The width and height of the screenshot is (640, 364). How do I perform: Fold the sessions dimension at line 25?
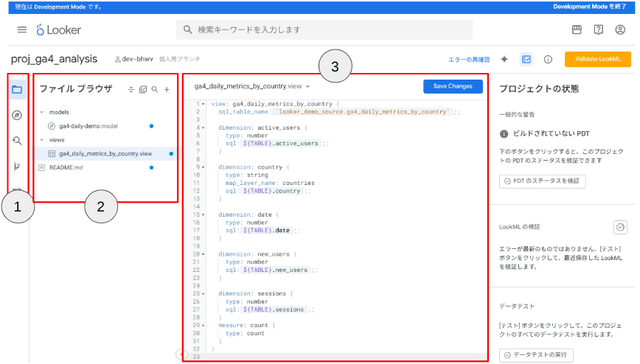pos(204,294)
